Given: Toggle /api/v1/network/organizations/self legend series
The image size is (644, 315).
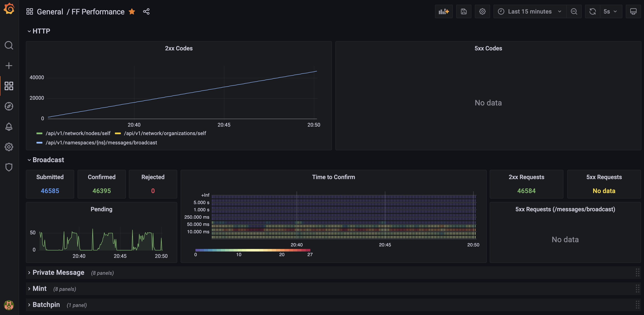Looking at the screenshot, I should [165, 133].
